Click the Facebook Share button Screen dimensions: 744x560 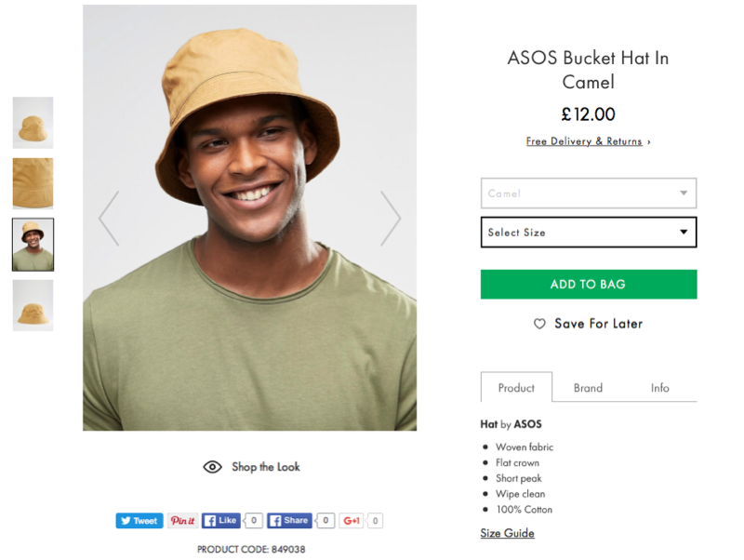pyautogui.click(x=288, y=521)
